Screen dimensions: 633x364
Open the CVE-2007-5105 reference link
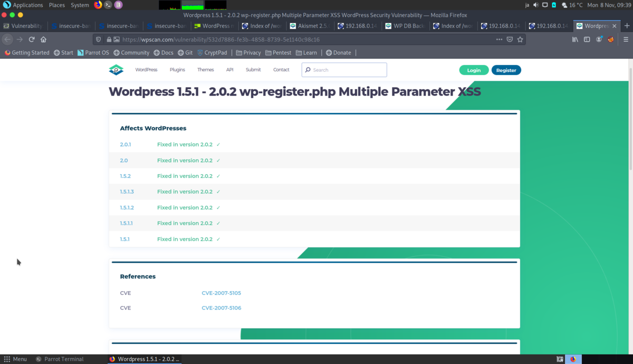221,293
